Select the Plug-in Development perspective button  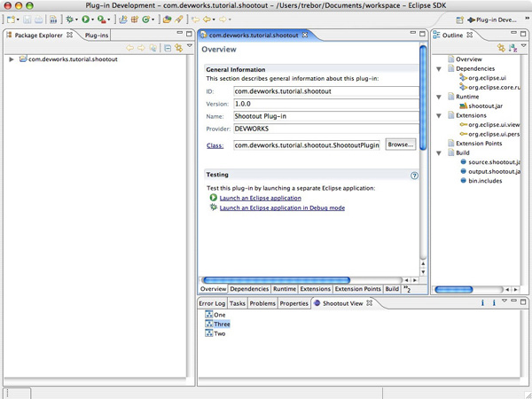492,20
